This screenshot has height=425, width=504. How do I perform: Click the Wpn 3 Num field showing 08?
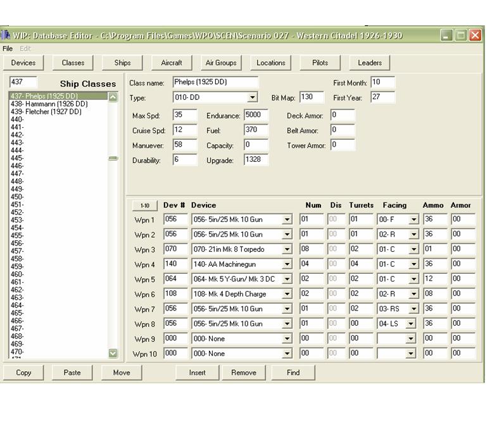click(312, 249)
